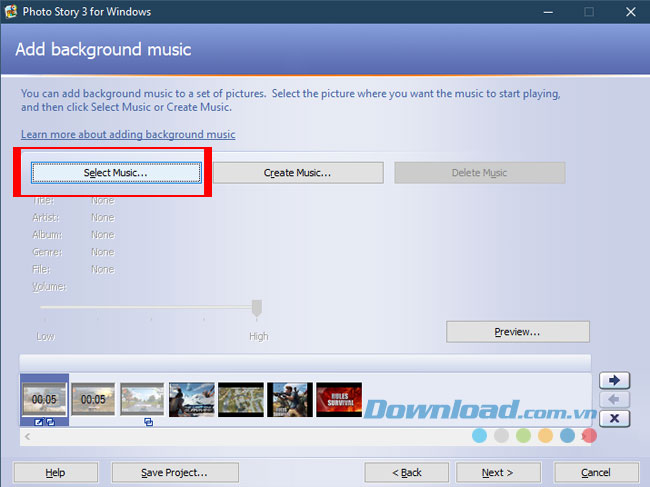Open the Create Music... dialog

pos(298,173)
